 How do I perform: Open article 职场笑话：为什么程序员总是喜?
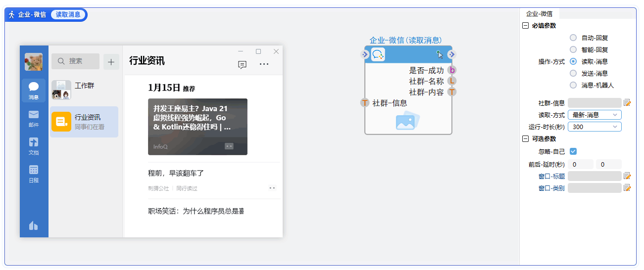[196, 211]
